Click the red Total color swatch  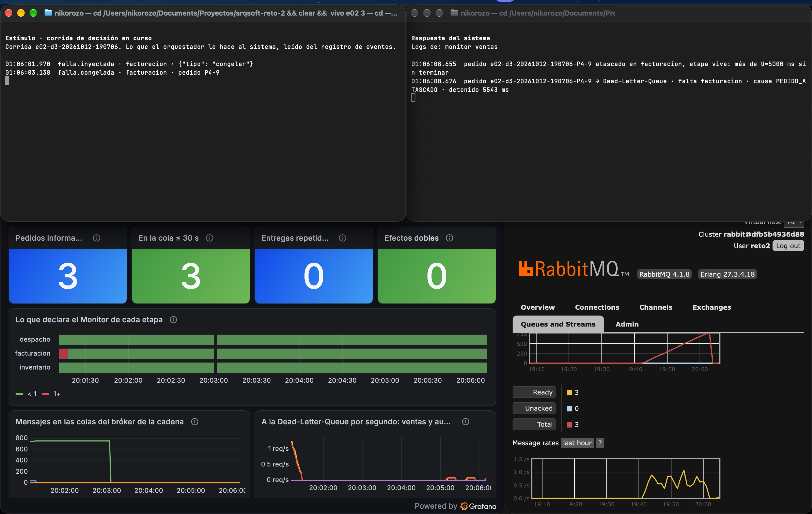tap(570, 425)
